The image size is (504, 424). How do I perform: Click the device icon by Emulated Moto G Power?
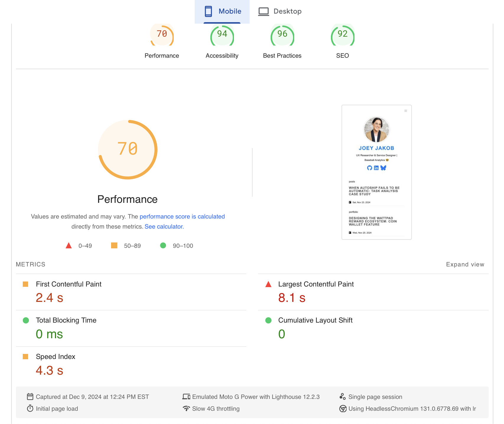point(186,397)
